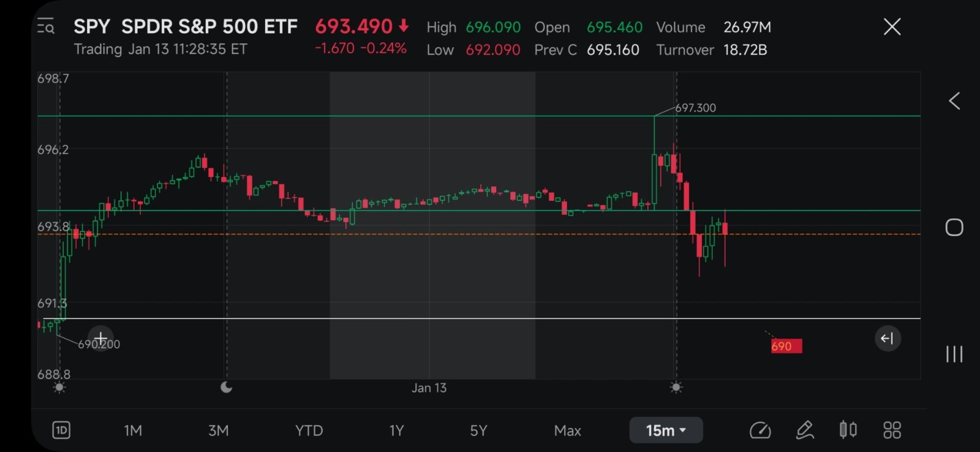The image size is (980, 452).
Task: Select the Max range tab
Action: pyautogui.click(x=567, y=431)
